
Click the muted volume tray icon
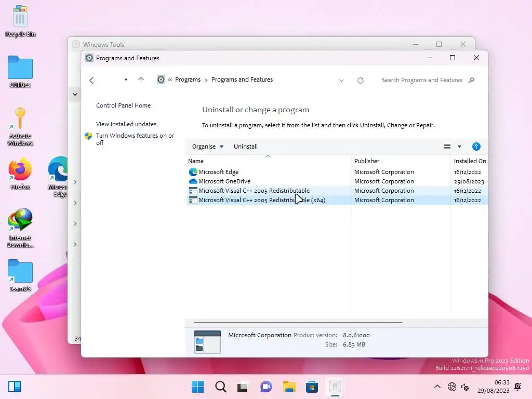coord(465,387)
